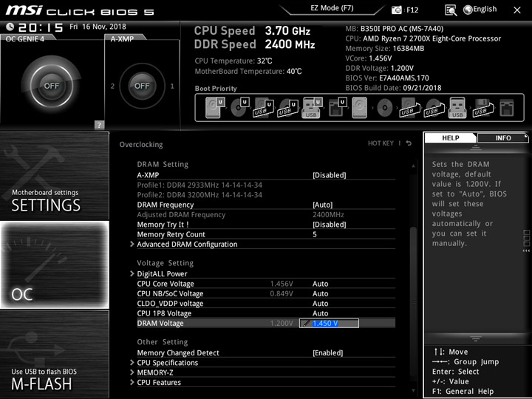Click the date Fri 16 Nov, 2018

[98, 27]
